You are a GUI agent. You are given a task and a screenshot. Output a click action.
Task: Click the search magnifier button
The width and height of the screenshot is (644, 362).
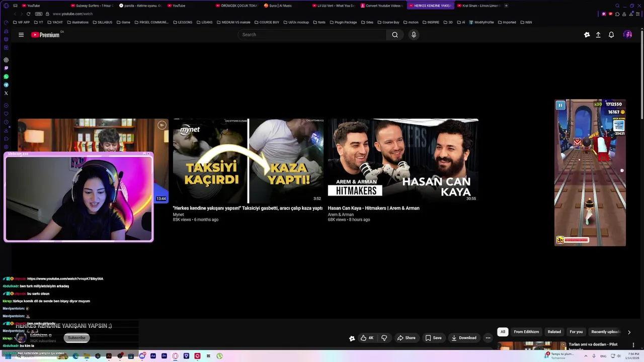(395, 35)
